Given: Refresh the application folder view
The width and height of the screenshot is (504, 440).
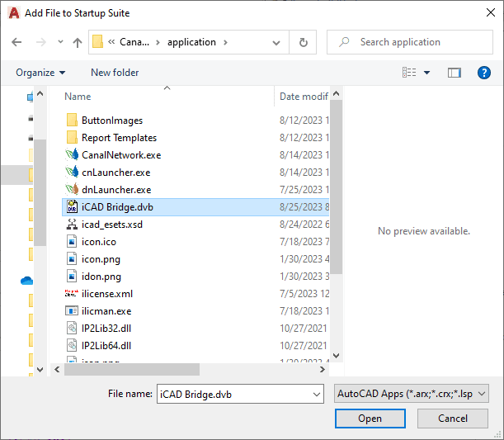Looking at the screenshot, I should click(303, 42).
